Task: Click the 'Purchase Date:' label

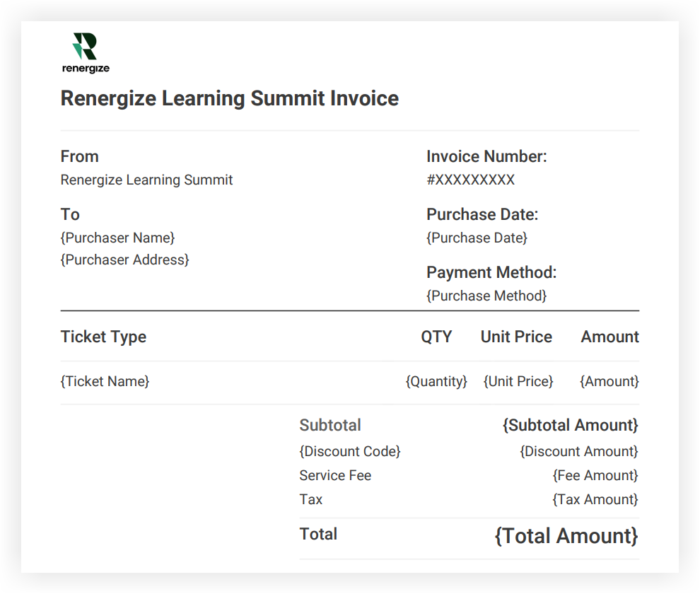Action: (x=482, y=214)
